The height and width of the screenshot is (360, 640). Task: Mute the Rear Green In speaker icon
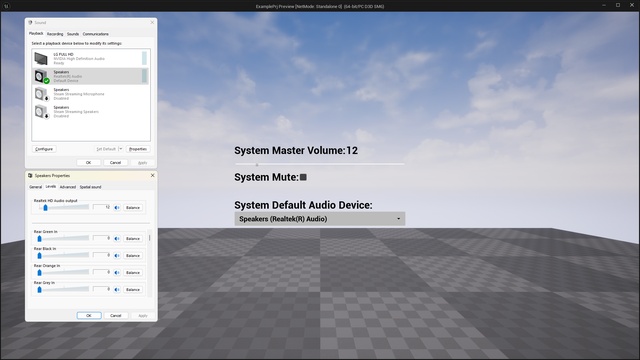(117, 238)
